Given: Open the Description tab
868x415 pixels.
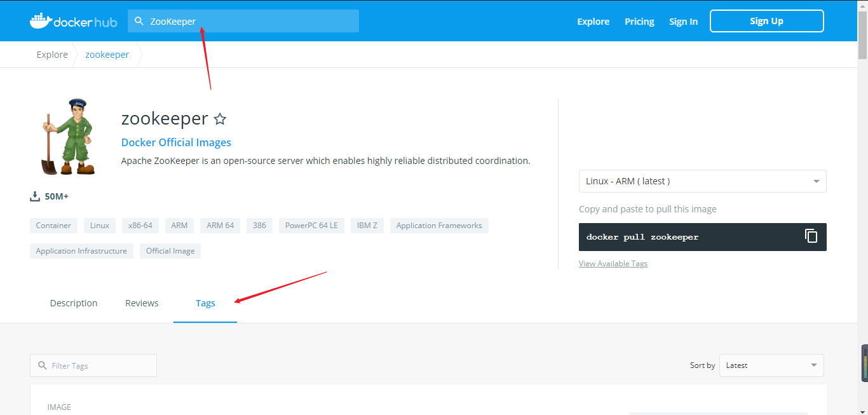Looking at the screenshot, I should [x=74, y=303].
